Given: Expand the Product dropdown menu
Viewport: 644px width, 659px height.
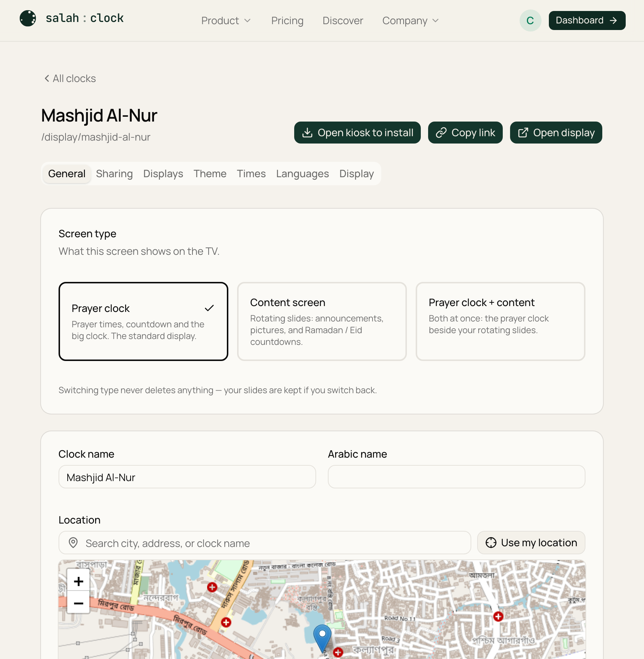Looking at the screenshot, I should pos(226,21).
